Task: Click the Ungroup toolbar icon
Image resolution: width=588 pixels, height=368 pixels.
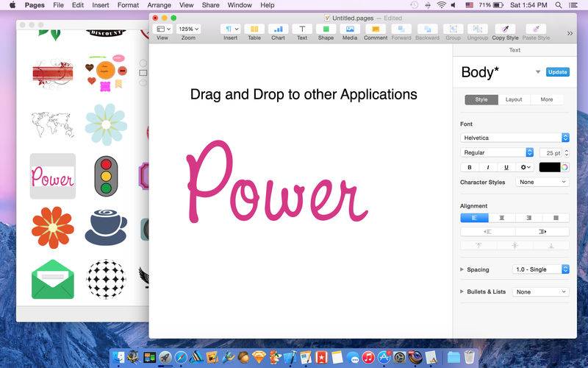Action: (478, 29)
